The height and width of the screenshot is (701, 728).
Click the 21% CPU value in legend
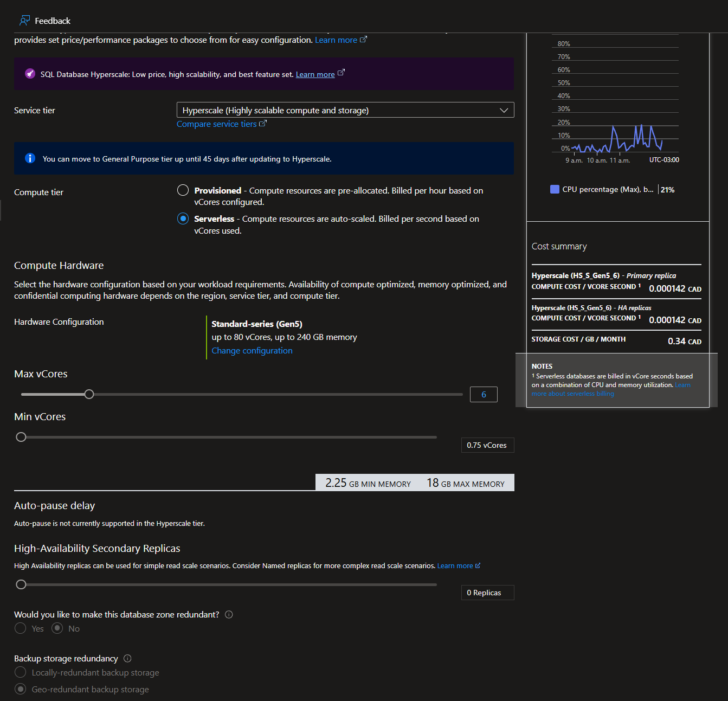[x=668, y=190]
